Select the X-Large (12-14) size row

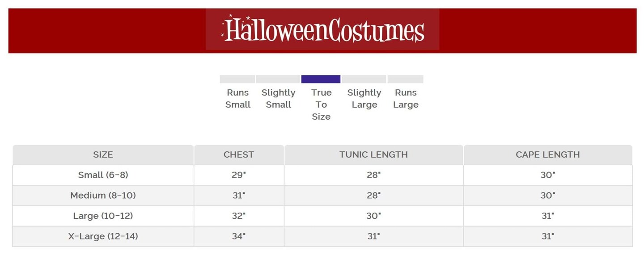click(x=103, y=237)
